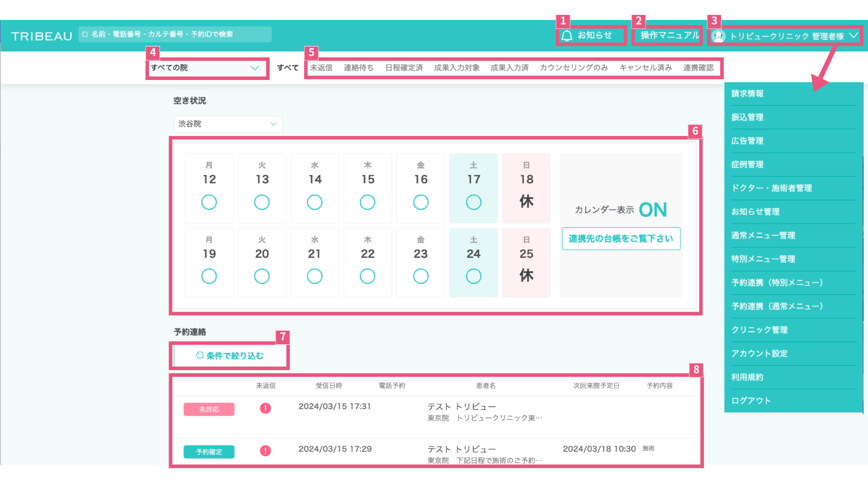
Task: Select availability circle for Friday 23
Action: coord(420,276)
